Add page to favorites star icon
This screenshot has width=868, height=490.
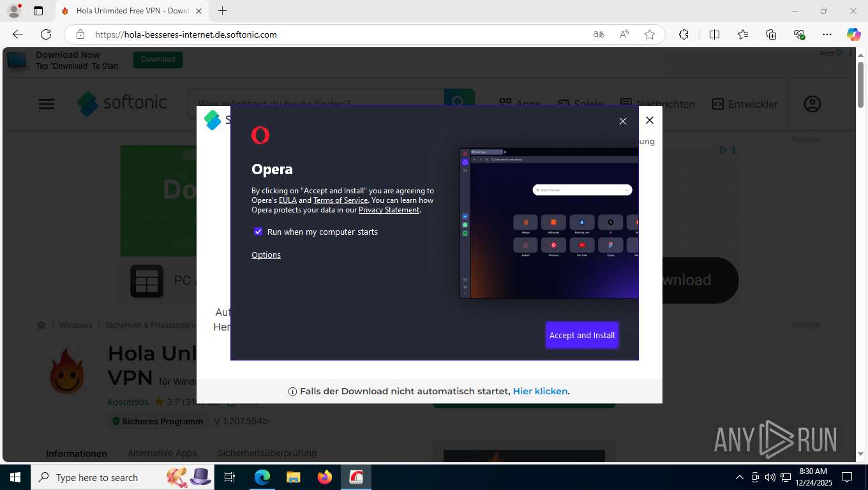(x=650, y=34)
